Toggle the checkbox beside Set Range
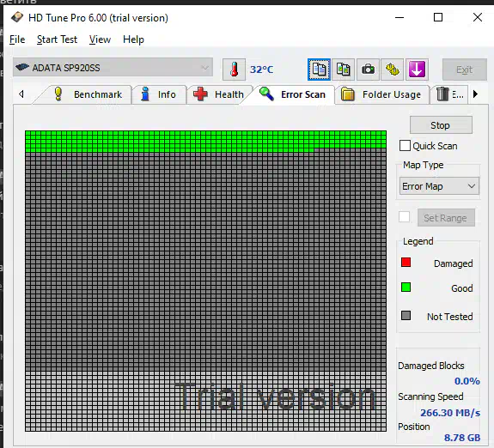The width and height of the screenshot is (494, 448). tap(404, 217)
